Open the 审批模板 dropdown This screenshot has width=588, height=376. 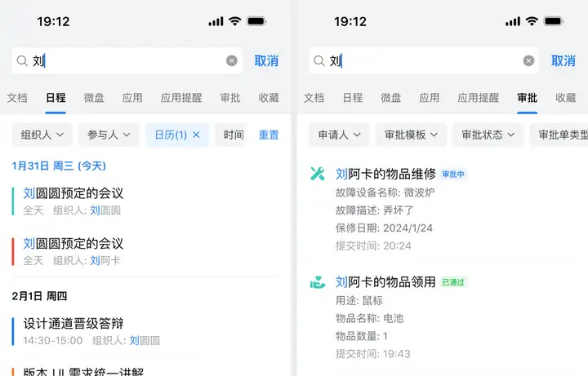411,135
